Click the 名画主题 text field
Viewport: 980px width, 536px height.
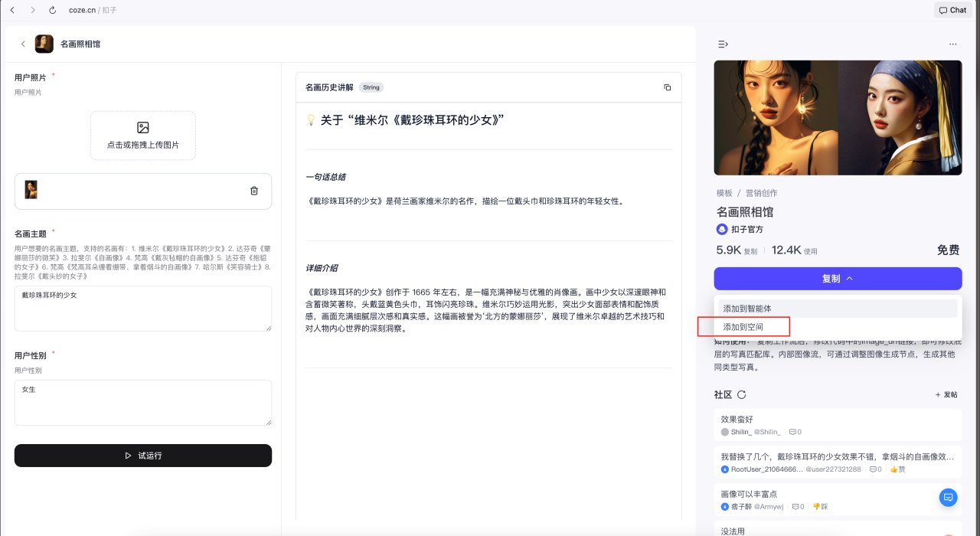coord(143,309)
